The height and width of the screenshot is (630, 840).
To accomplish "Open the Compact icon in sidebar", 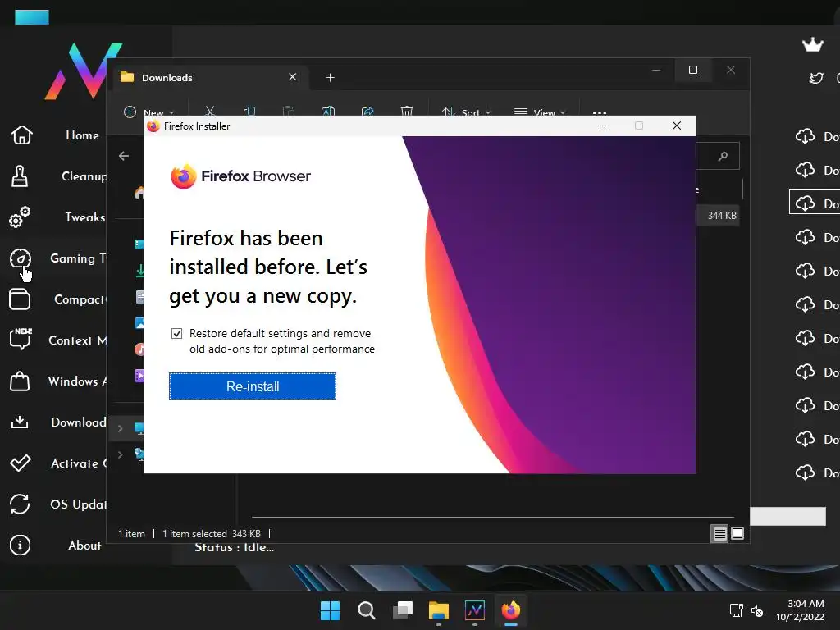I will tap(20, 299).
